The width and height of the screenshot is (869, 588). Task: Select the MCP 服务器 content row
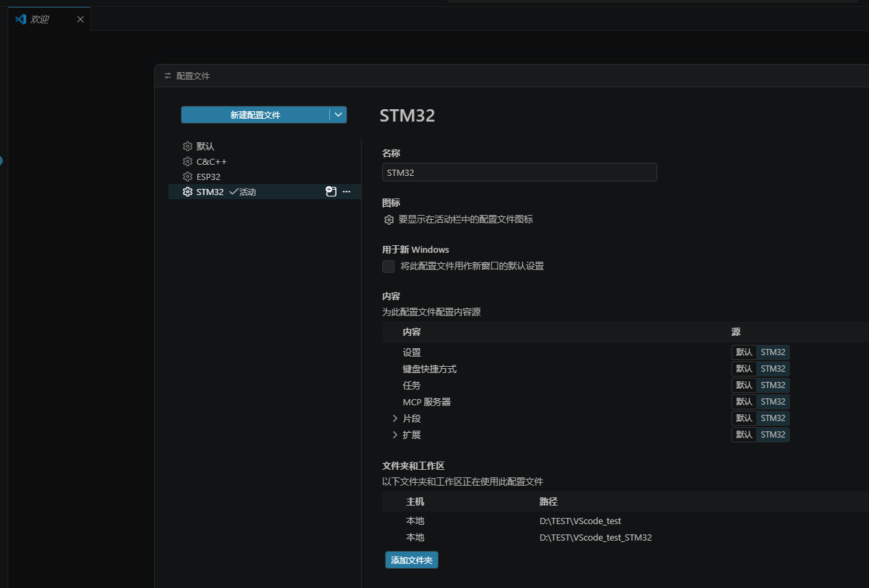point(626,402)
